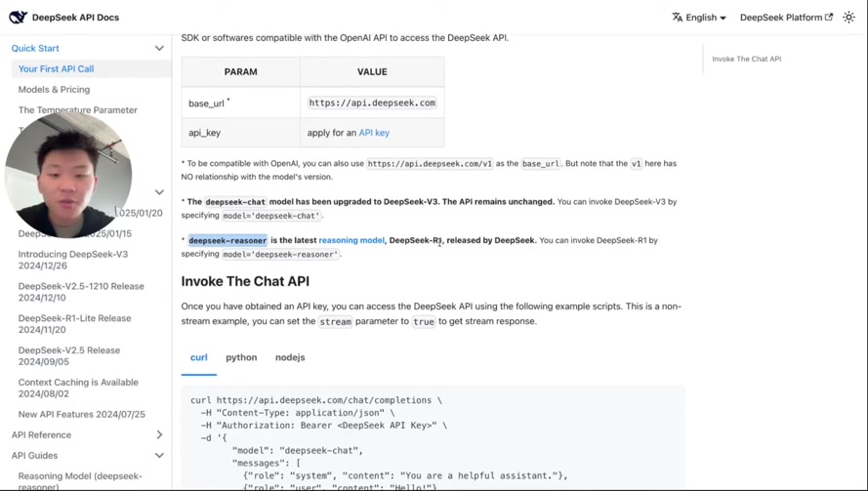Click the translate language icon

coord(677,18)
